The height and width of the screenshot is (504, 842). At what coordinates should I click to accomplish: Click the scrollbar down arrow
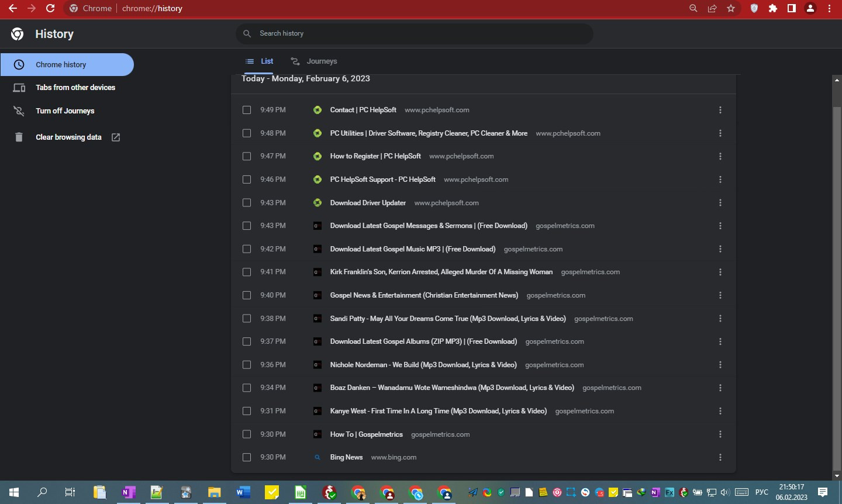837,476
